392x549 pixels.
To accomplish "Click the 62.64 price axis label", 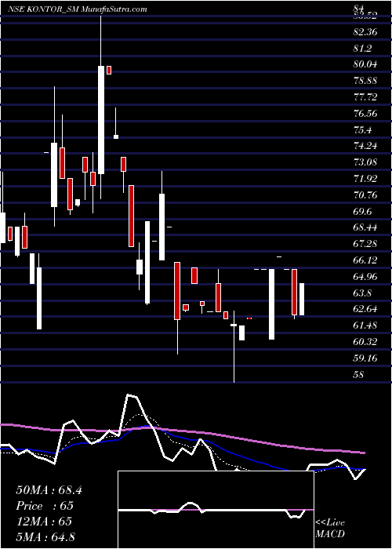I will coord(365,310).
